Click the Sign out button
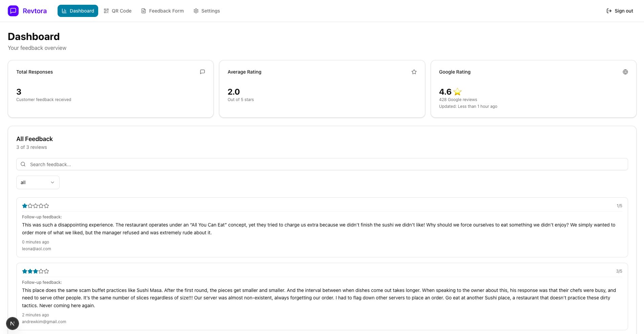The width and height of the screenshot is (644, 334). 619,11
